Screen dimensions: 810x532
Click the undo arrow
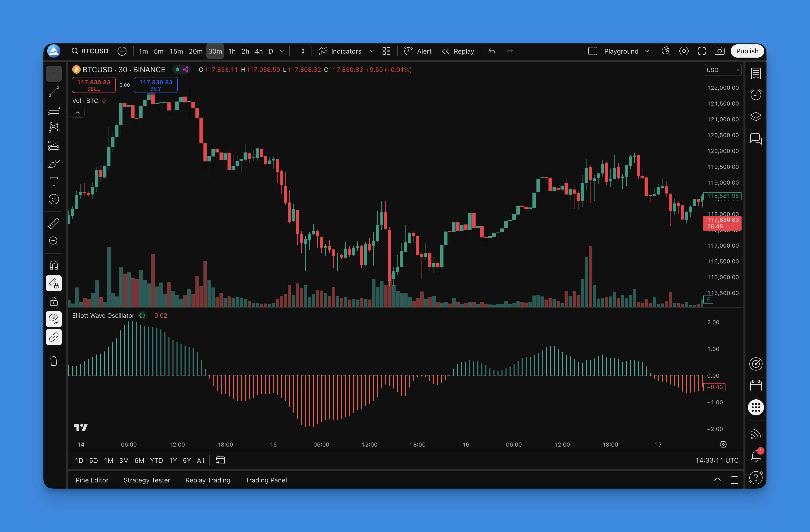click(492, 51)
